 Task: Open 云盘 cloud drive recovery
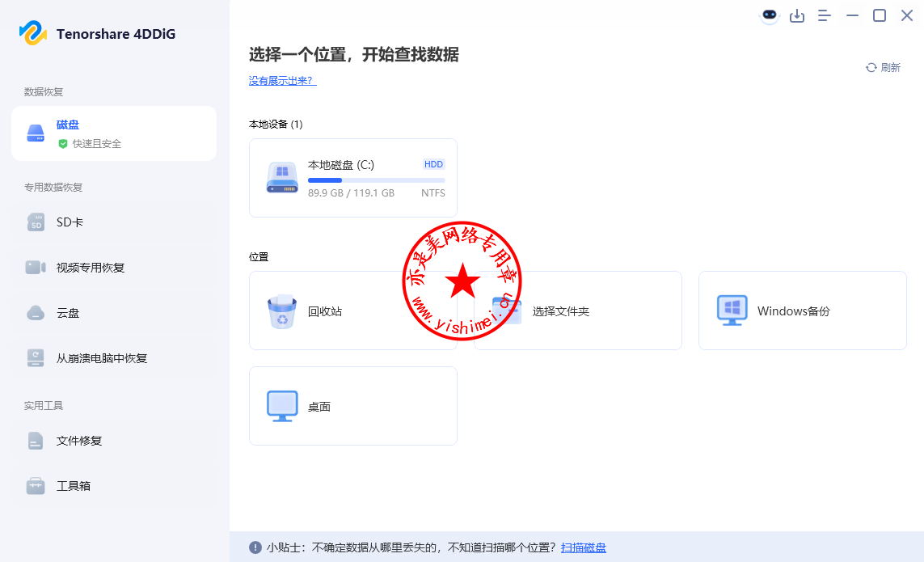tap(114, 313)
